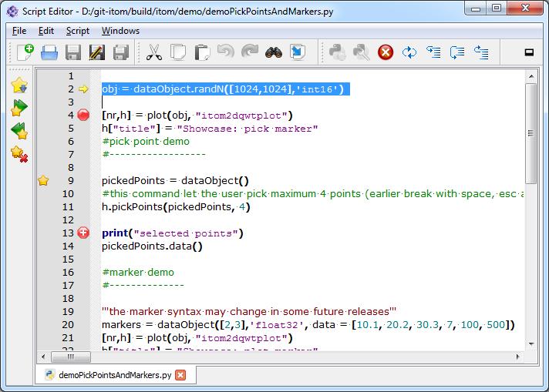Close the demoPickPointsAndMarkers.py tab
The image size is (549, 392).
pos(180,375)
